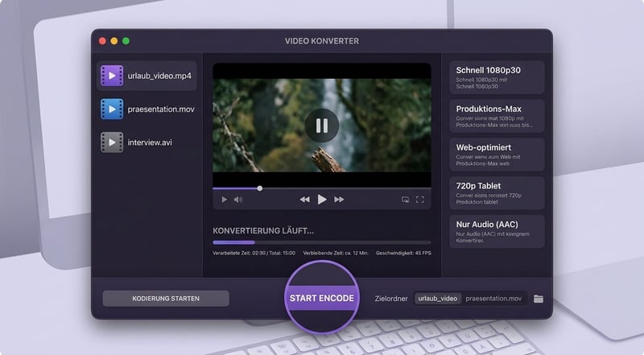Screen dimensions: 644x355
Task: Select the file name interview.avi
Action: (150, 142)
